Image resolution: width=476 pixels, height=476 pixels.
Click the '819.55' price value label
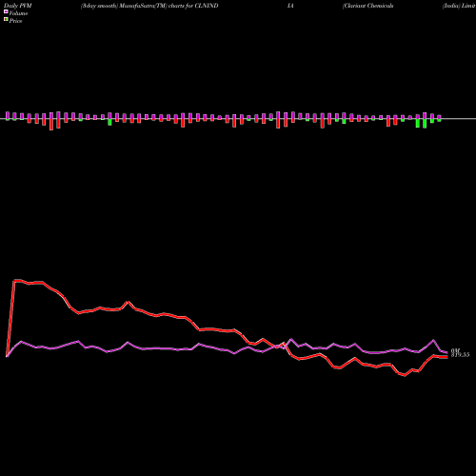point(460,355)
